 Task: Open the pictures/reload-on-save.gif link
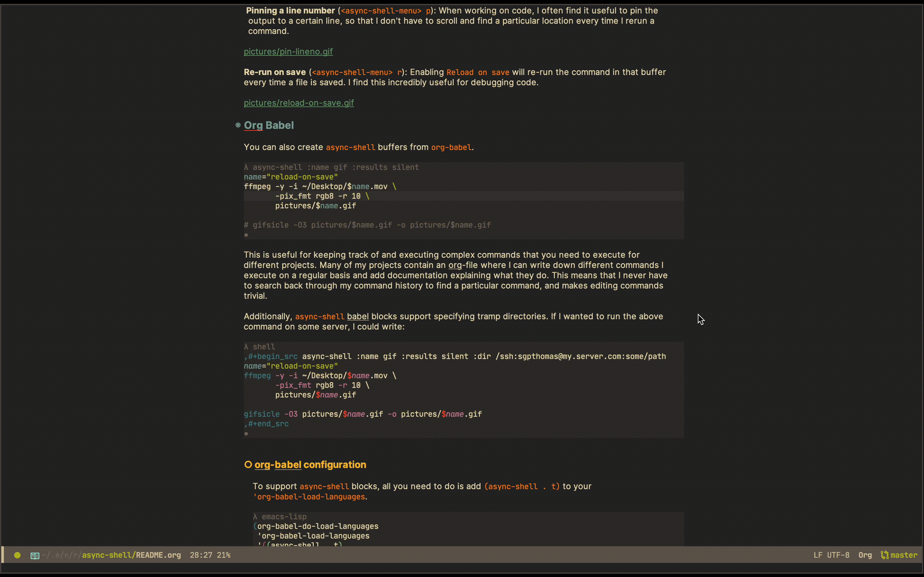[x=299, y=103]
